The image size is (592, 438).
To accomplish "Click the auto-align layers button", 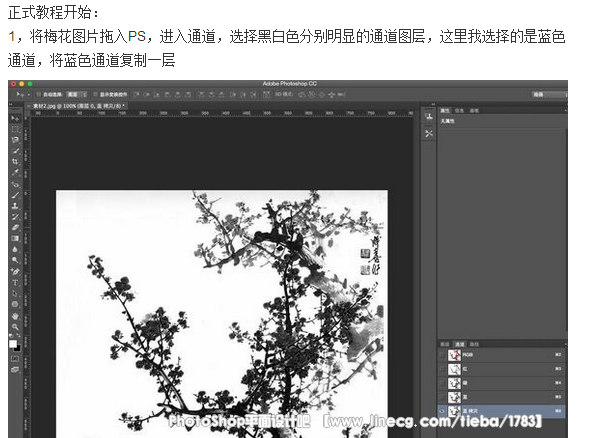I will 266,94.
